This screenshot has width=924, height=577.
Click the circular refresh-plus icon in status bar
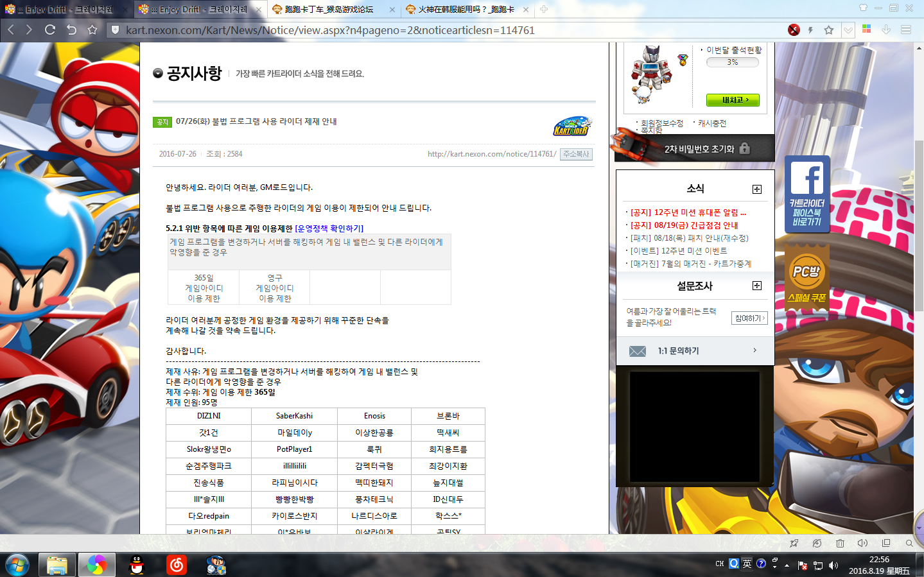tap(817, 543)
